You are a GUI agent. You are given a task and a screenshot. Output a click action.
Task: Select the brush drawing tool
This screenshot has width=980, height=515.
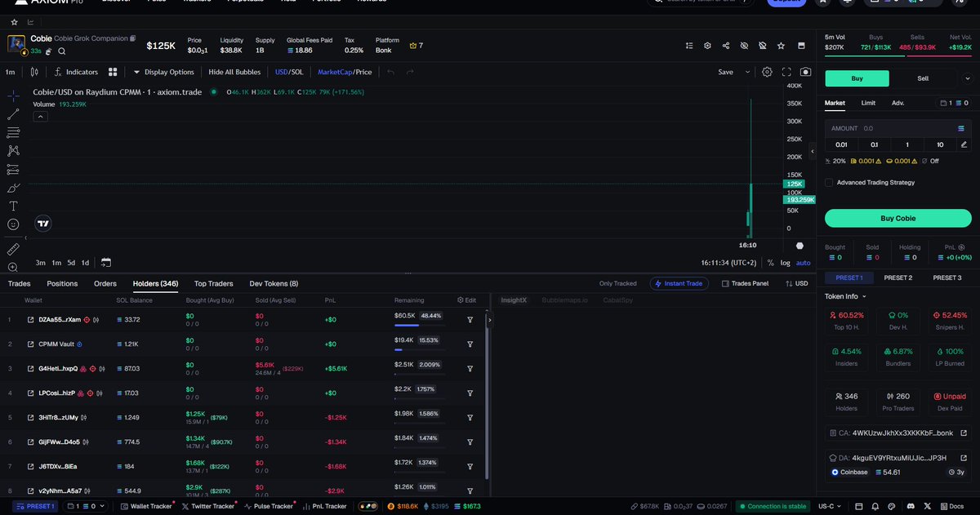click(x=13, y=188)
